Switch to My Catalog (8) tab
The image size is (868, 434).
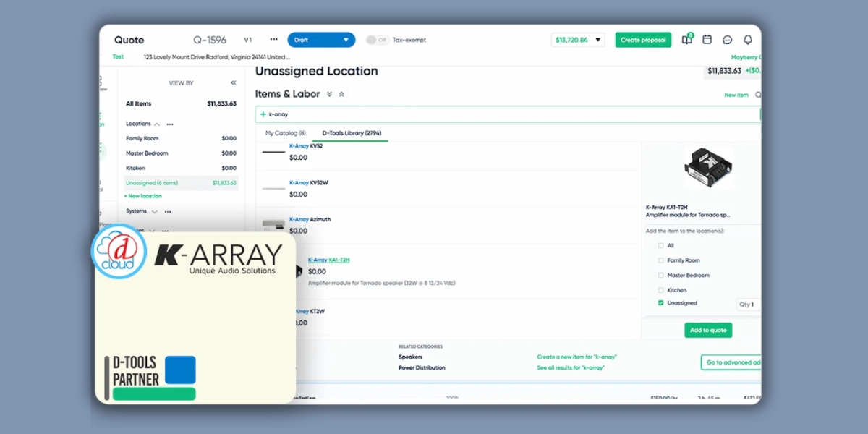coord(285,133)
